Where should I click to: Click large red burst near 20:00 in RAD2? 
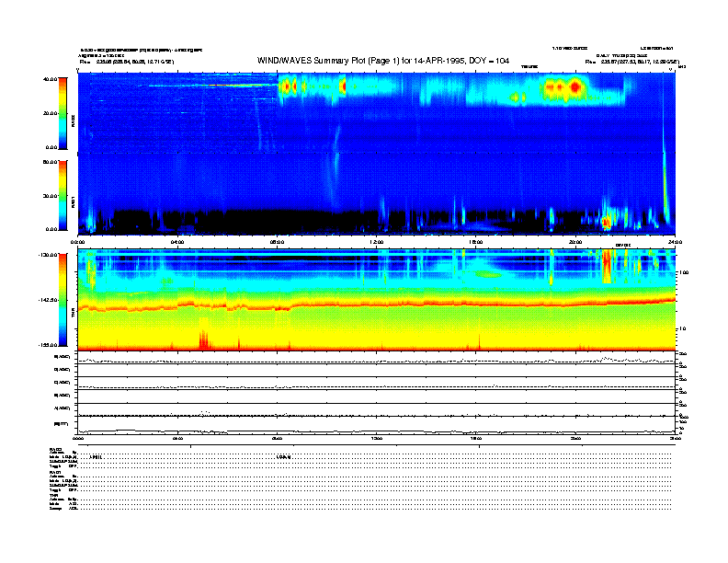click(x=575, y=86)
